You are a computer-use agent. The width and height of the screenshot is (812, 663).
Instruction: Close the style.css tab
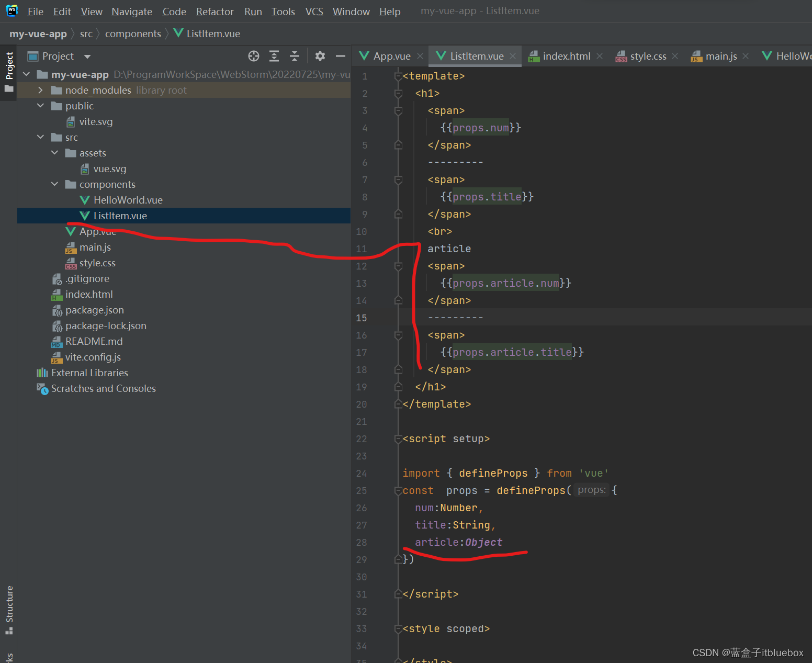click(x=675, y=56)
